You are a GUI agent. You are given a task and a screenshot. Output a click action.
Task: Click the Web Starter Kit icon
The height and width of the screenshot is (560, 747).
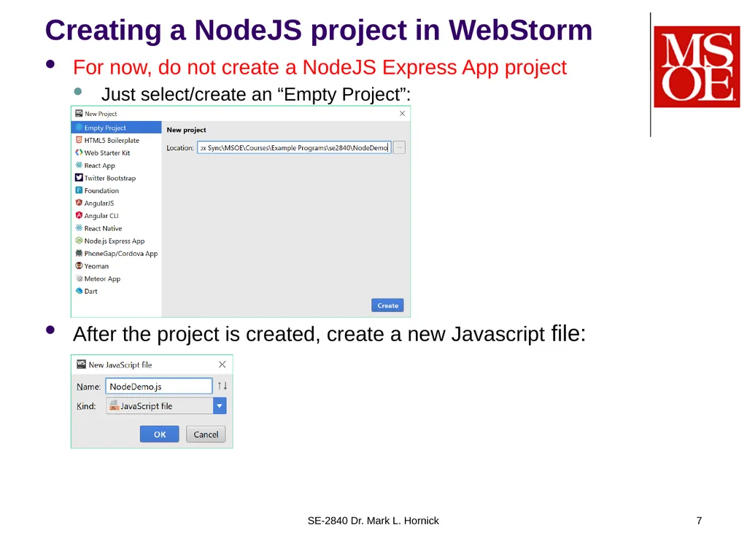coord(79,152)
